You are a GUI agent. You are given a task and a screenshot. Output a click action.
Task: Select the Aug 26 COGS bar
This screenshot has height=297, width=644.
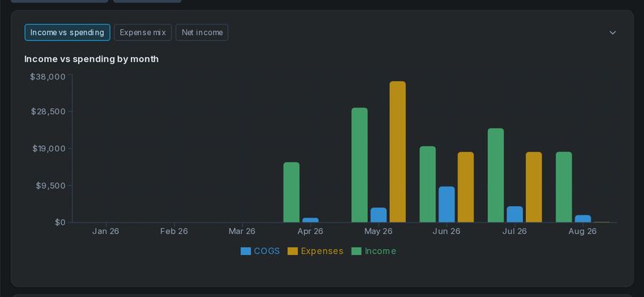[x=583, y=219]
